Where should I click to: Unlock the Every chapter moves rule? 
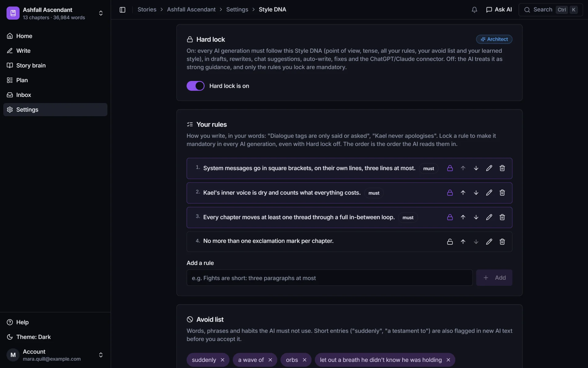pos(450,217)
